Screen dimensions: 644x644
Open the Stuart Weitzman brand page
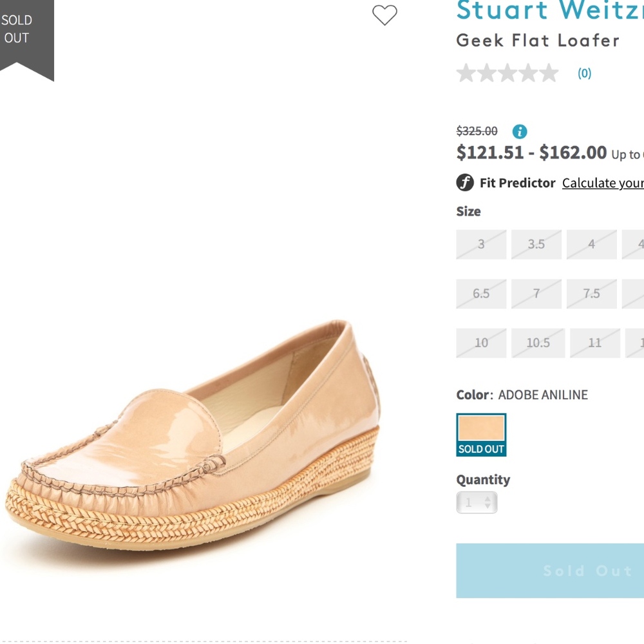(x=547, y=10)
